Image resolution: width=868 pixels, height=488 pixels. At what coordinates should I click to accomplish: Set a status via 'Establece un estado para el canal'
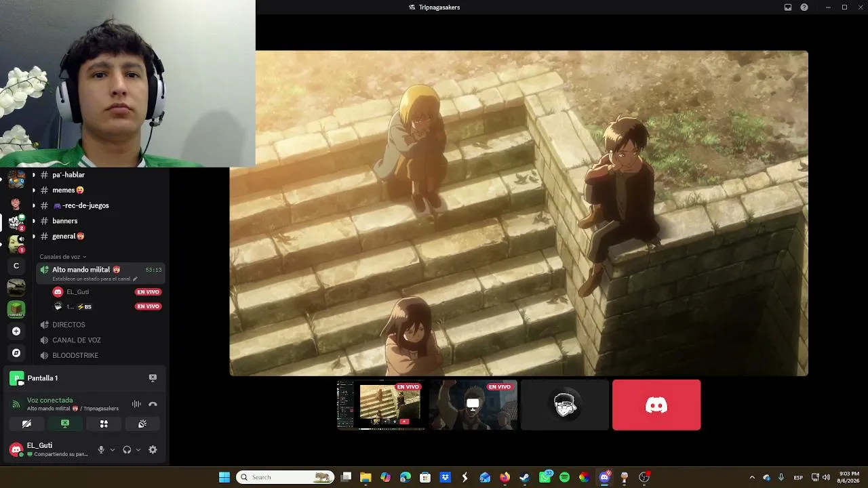(94, 279)
